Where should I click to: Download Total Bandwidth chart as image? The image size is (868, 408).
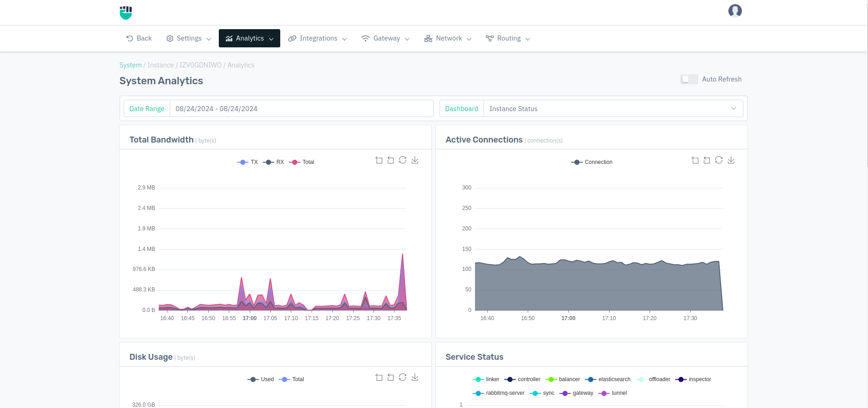pyautogui.click(x=415, y=160)
